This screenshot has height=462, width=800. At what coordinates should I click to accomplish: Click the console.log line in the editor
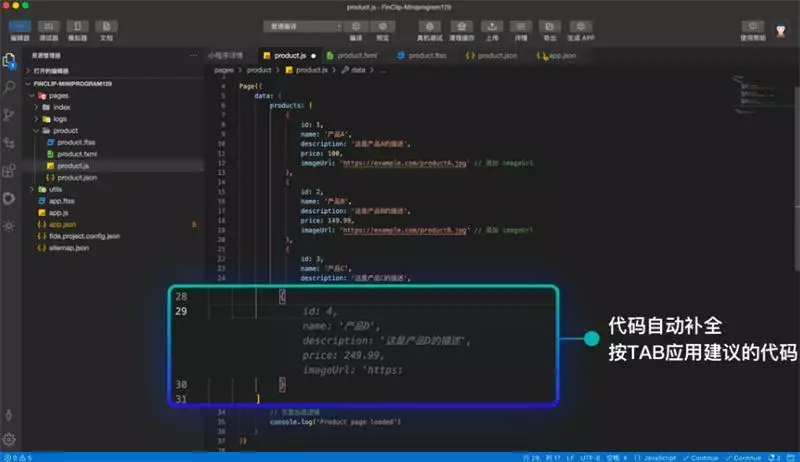(x=335, y=422)
